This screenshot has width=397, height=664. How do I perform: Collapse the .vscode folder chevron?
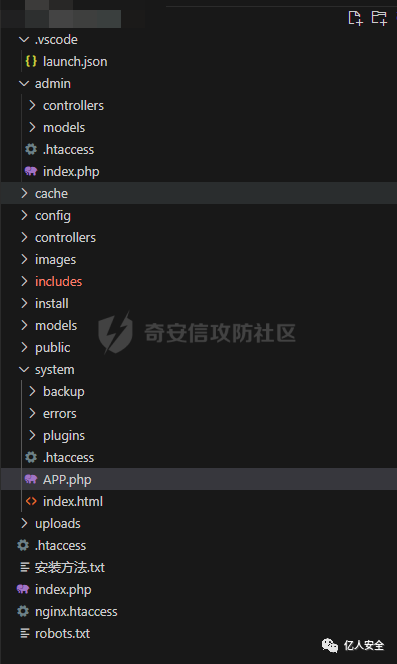24,39
